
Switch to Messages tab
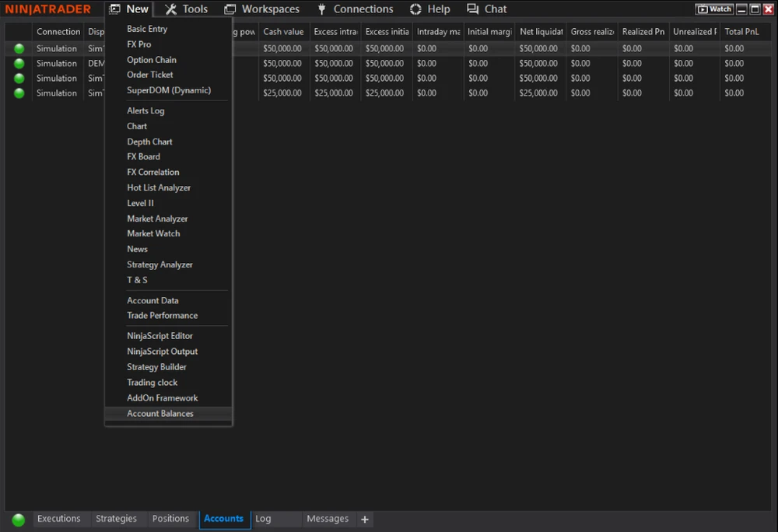pos(328,519)
